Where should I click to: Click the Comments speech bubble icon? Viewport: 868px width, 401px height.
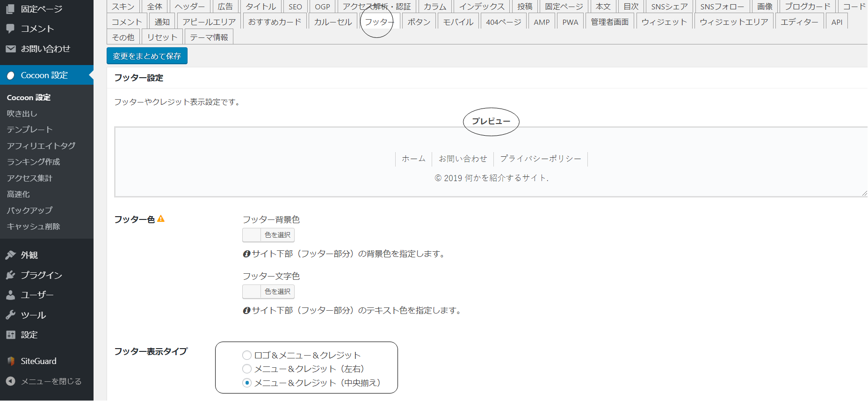point(10,29)
